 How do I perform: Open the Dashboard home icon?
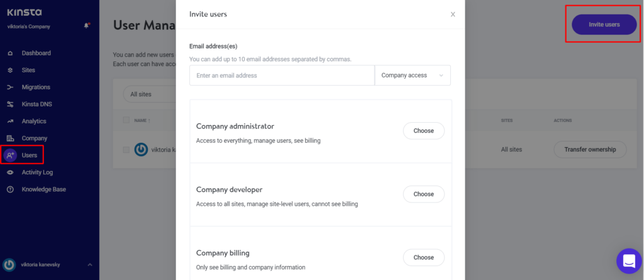pyautogui.click(x=10, y=53)
